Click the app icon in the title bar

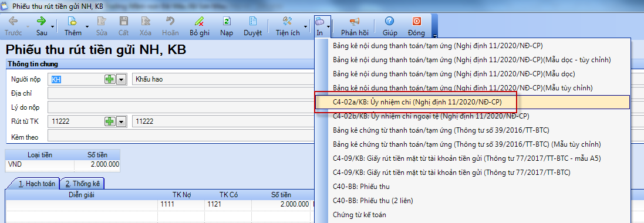click(5, 6)
